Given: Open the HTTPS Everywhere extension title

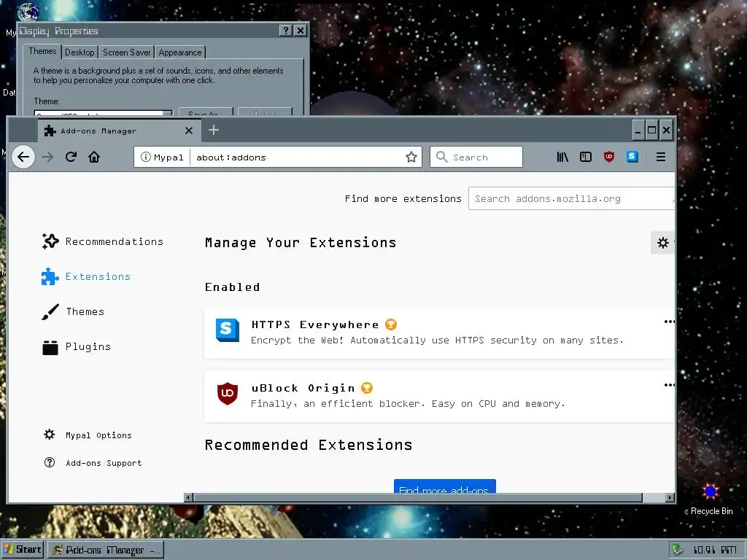Looking at the screenshot, I should [x=315, y=324].
